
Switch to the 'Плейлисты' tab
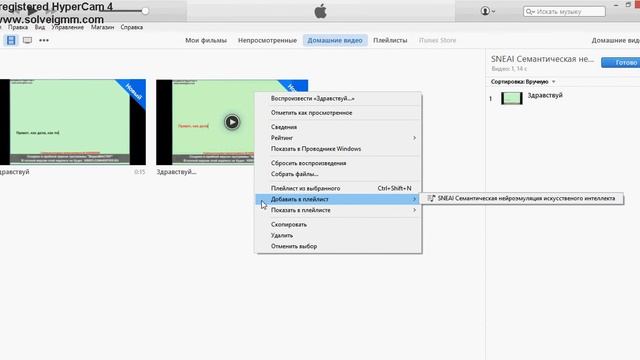(390, 40)
